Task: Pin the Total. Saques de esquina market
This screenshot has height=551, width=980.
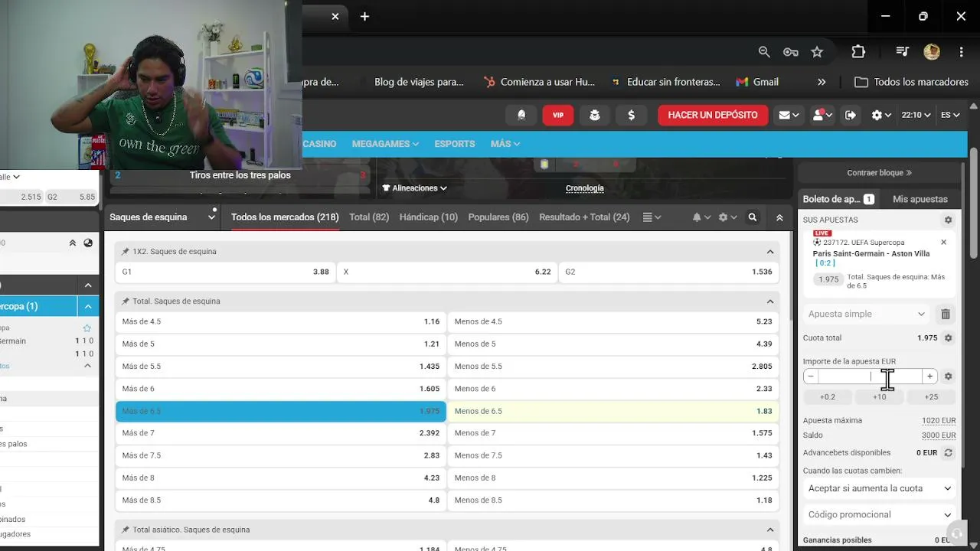Action: pos(126,302)
